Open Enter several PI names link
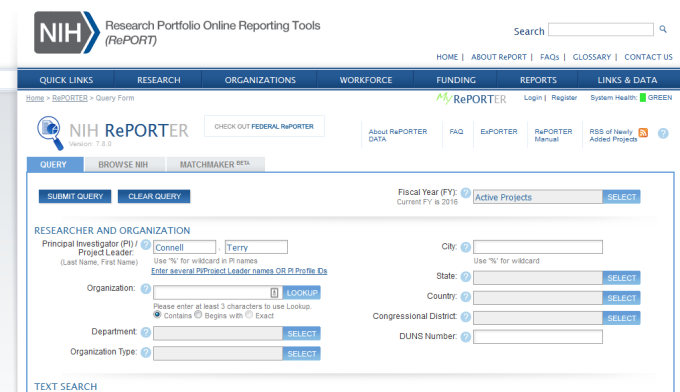Screen dimensions: 680x392 [x=239, y=271]
